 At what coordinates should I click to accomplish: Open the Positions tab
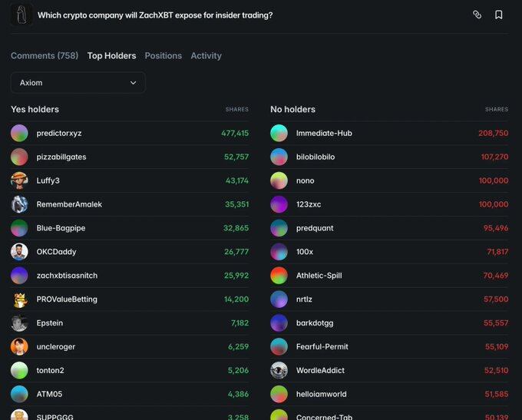point(163,56)
